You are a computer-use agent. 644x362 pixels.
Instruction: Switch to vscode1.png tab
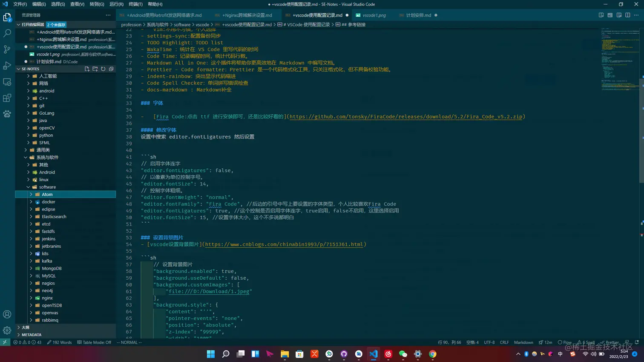coord(374,15)
